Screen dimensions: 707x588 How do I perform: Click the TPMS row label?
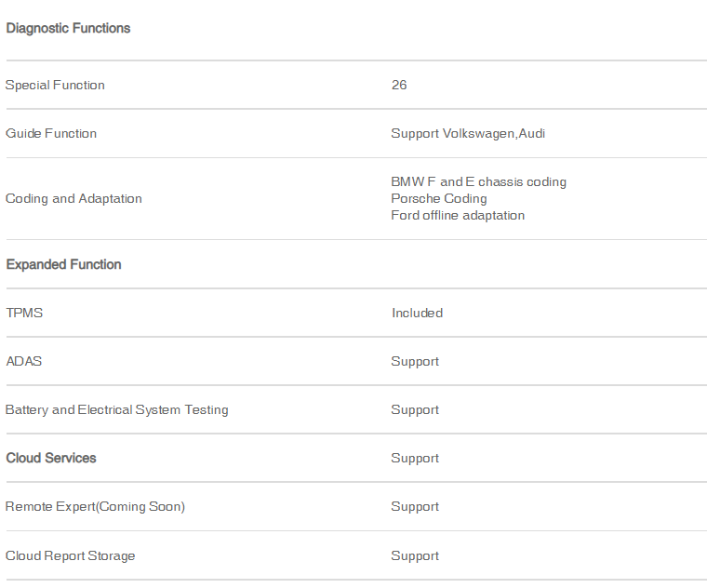tap(24, 313)
